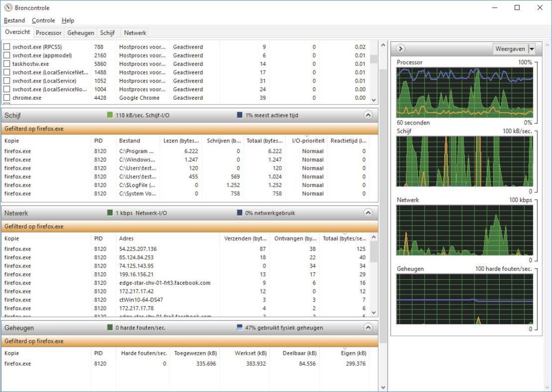Click the Broncontrole app icon in title bar
The height and width of the screenshot is (392, 552).
pos(7,8)
